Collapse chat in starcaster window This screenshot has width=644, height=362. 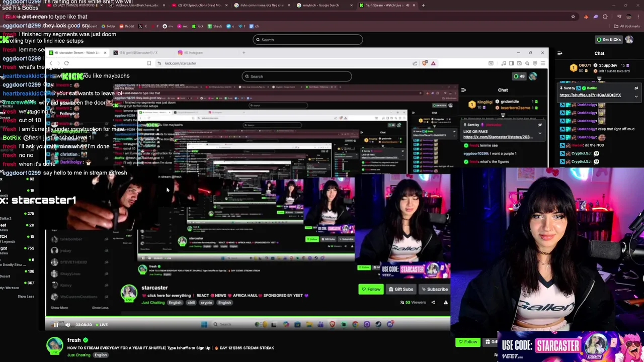463,90
